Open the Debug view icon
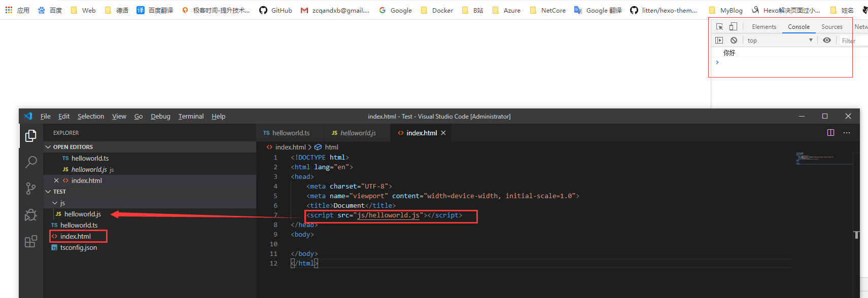The height and width of the screenshot is (298, 868). coord(31,215)
